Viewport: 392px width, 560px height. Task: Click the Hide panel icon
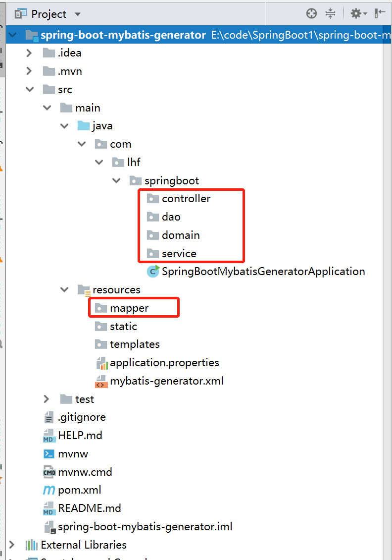click(380, 13)
